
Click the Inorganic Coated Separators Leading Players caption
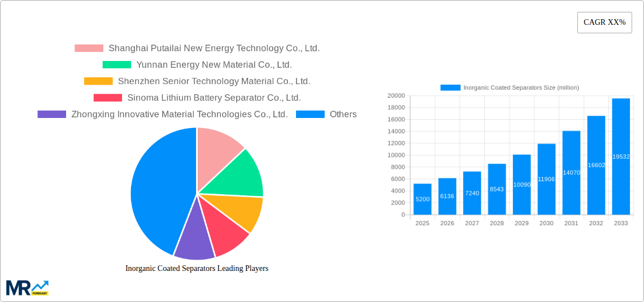coord(197,269)
